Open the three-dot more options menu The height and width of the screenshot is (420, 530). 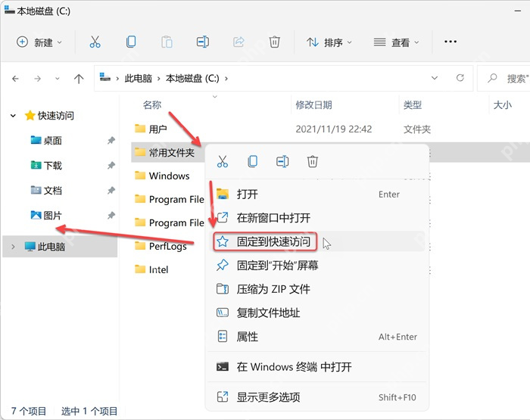point(450,42)
